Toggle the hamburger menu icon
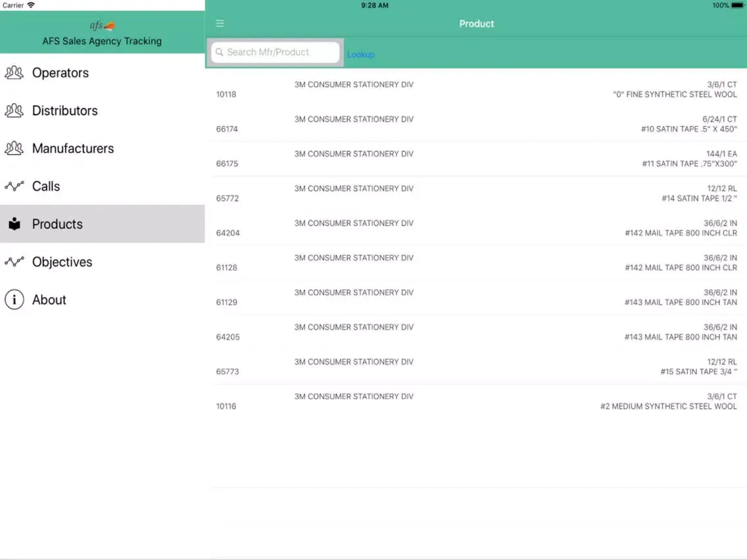Screen dimensions: 747x560 click(220, 24)
